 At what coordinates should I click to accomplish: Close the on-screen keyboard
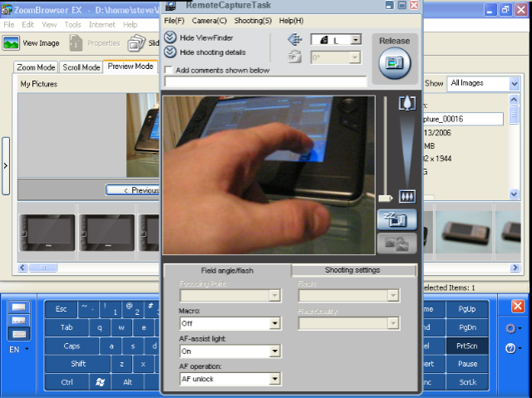point(518,306)
